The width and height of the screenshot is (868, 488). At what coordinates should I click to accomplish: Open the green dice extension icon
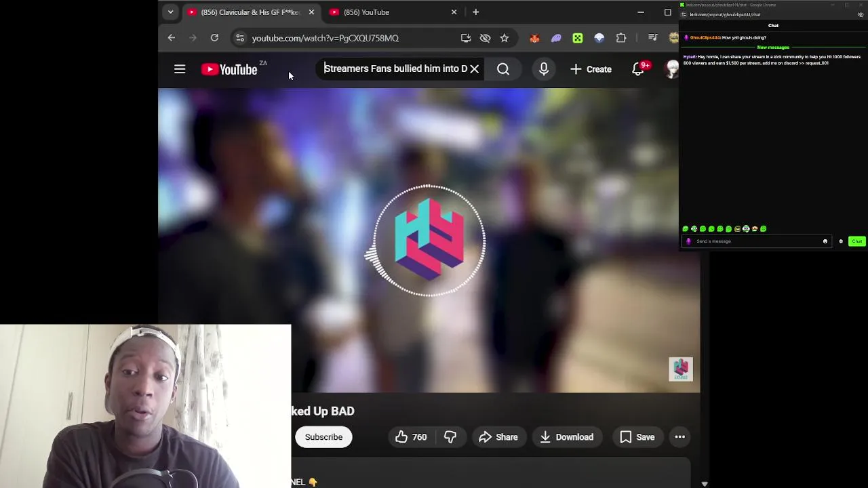[x=578, y=39]
